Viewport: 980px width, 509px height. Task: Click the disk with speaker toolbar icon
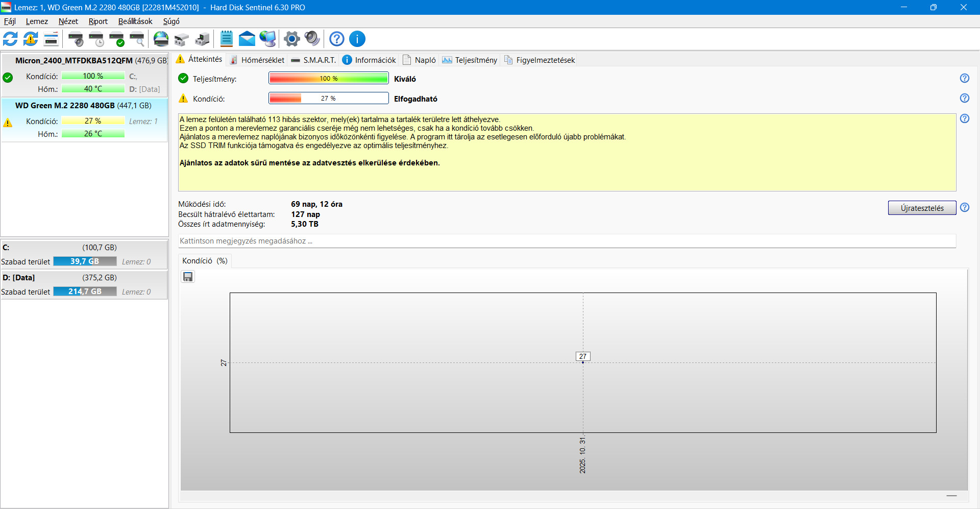76,39
